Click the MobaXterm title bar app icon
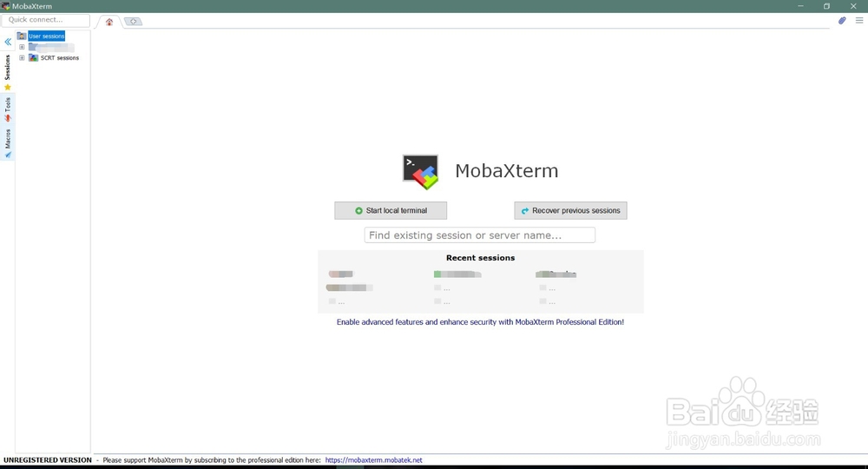This screenshot has width=868, height=469. click(x=5, y=6)
